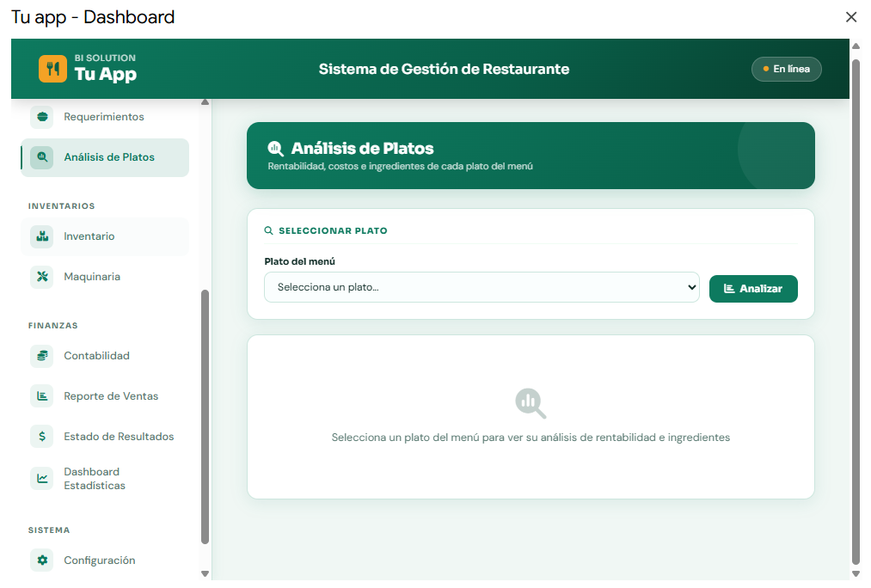The image size is (871, 588).
Task: Click the search icon beside SELECCIONAR PLATO
Action: tap(269, 230)
